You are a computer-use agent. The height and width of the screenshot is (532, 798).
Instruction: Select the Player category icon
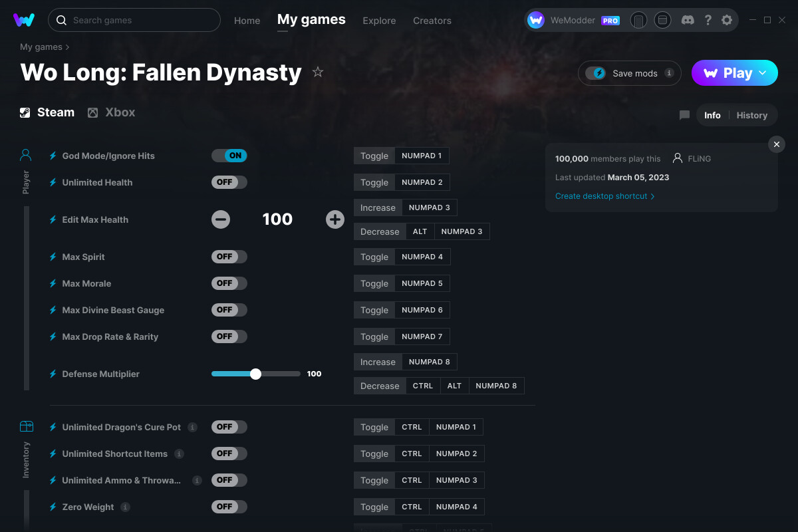[26, 156]
